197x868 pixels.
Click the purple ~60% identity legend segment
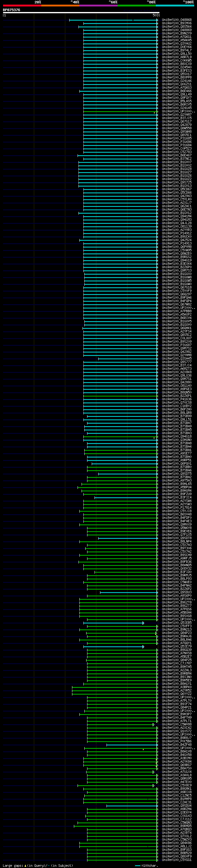pyautogui.click(x=99, y=6)
